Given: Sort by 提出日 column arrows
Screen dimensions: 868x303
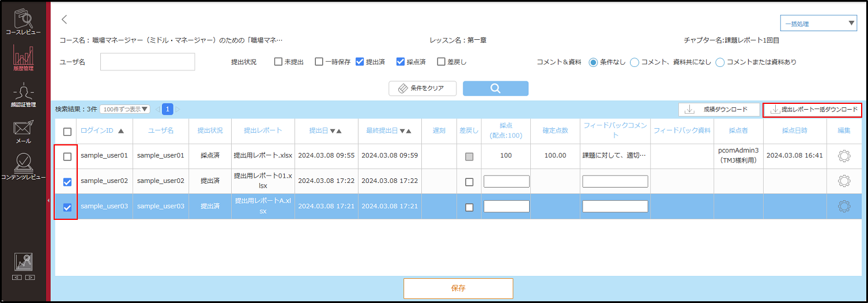Looking at the screenshot, I should [335, 131].
